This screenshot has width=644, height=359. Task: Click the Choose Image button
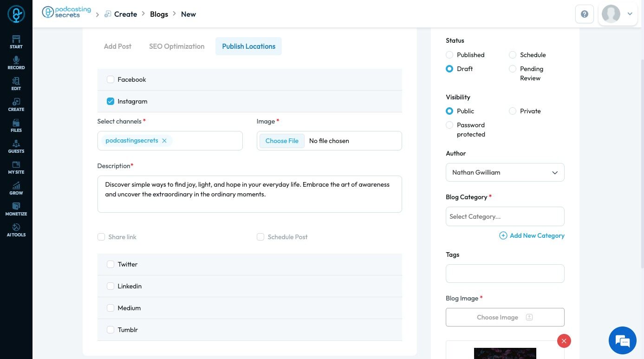click(x=505, y=317)
